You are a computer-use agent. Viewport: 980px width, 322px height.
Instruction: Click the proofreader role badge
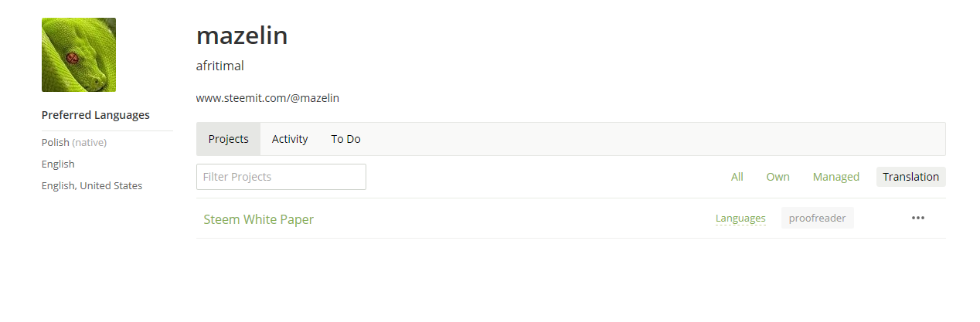click(817, 219)
